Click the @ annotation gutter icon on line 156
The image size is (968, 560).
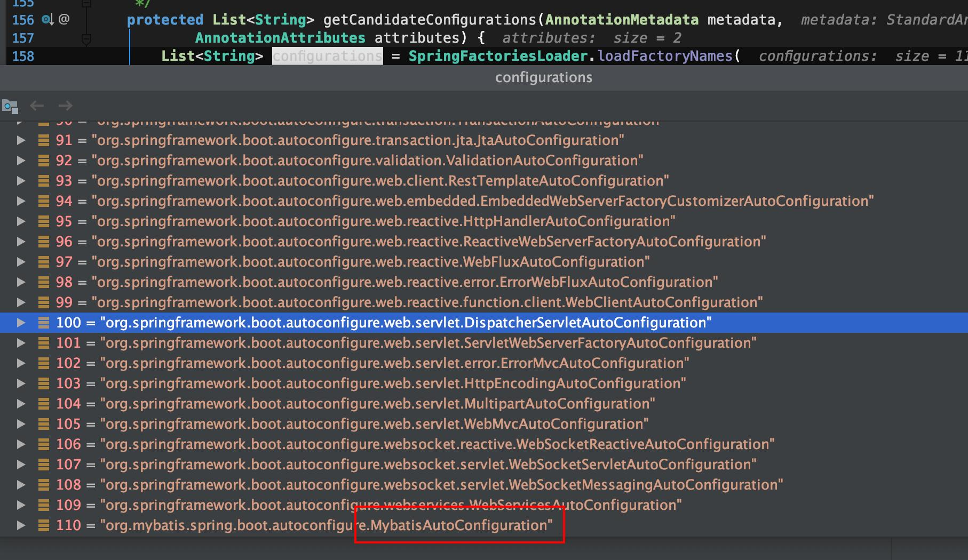pos(64,20)
